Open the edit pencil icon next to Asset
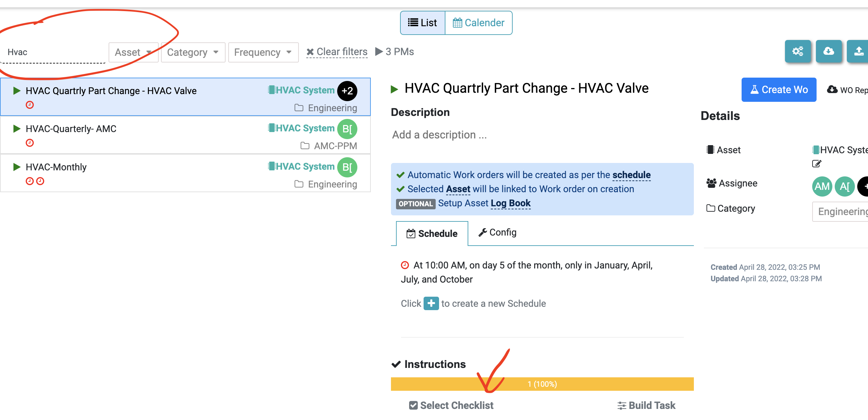The image size is (868, 420). (817, 164)
